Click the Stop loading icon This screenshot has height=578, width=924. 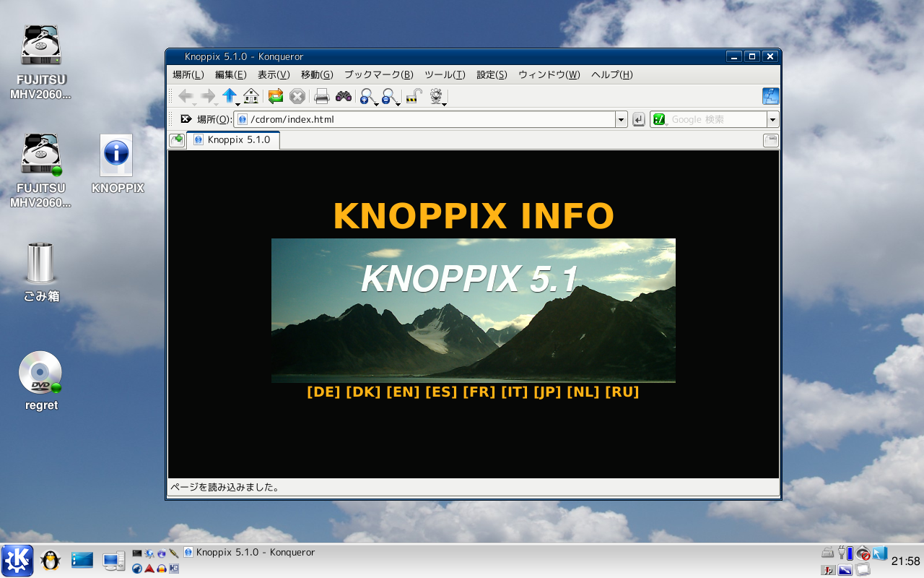297,96
